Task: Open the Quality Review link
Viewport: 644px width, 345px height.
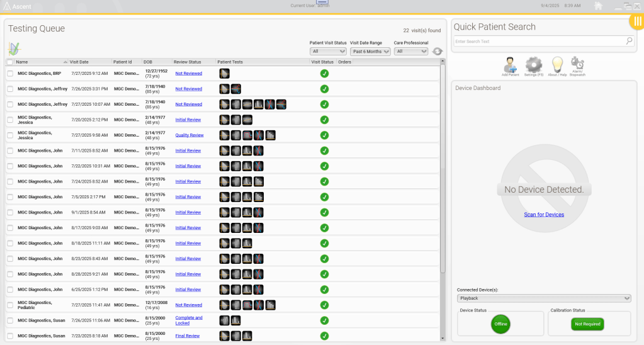Action: click(189, 135)
